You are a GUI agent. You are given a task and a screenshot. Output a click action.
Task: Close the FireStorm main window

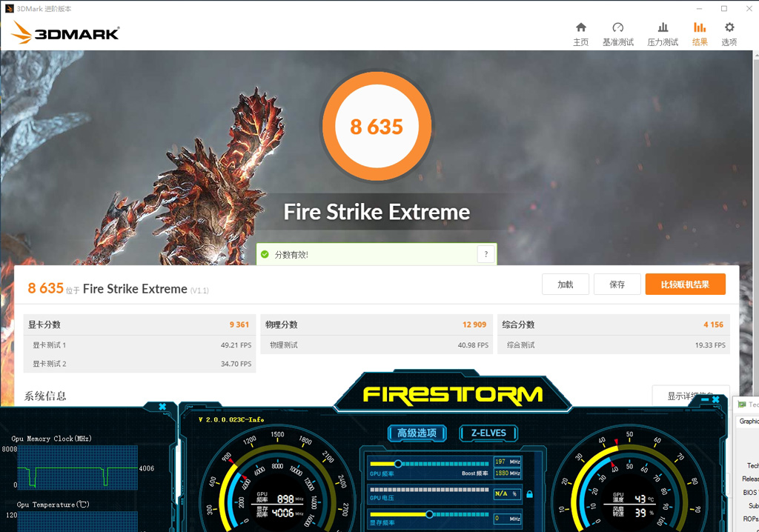point(715,399)
